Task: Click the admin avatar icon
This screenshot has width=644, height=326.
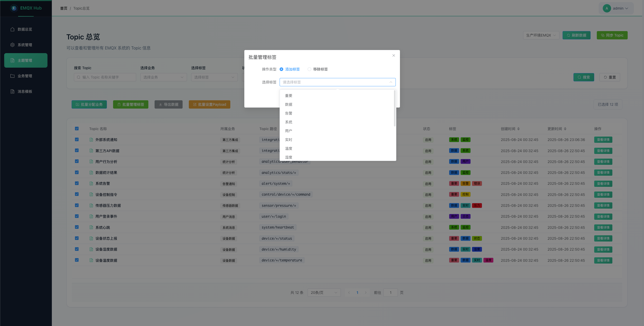Action: pos(607,8)
